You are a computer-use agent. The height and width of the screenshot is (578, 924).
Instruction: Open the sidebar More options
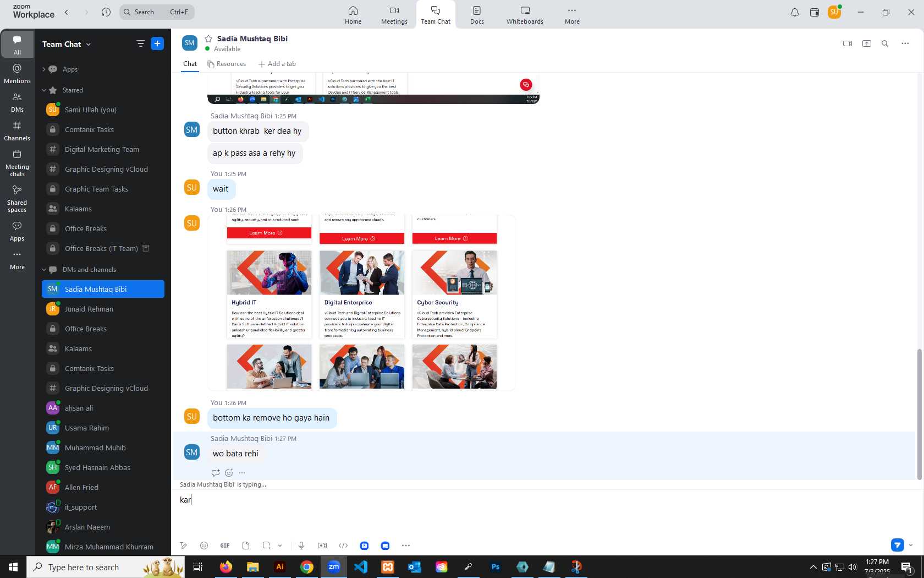click(x=17, y=260)
